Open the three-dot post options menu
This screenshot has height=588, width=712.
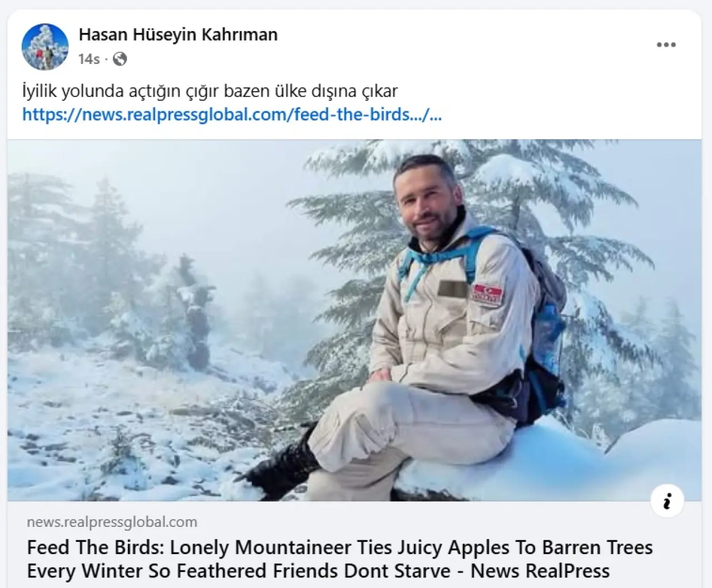(x=666, y=45)
